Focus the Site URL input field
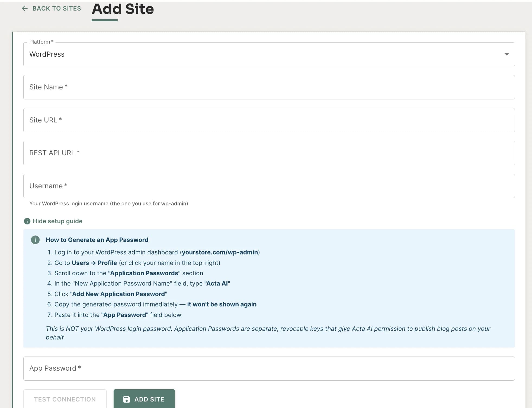This screenshot has width=532, height=408. (268, 120)
